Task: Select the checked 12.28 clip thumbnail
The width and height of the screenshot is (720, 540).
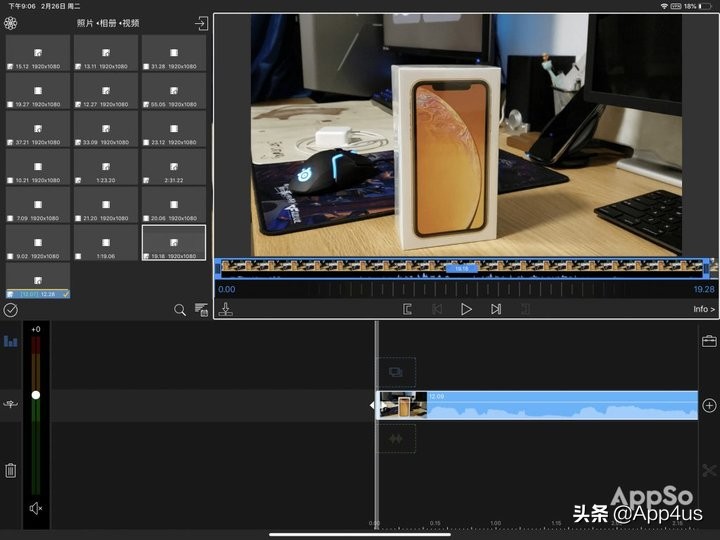Action: coord(38,281)
